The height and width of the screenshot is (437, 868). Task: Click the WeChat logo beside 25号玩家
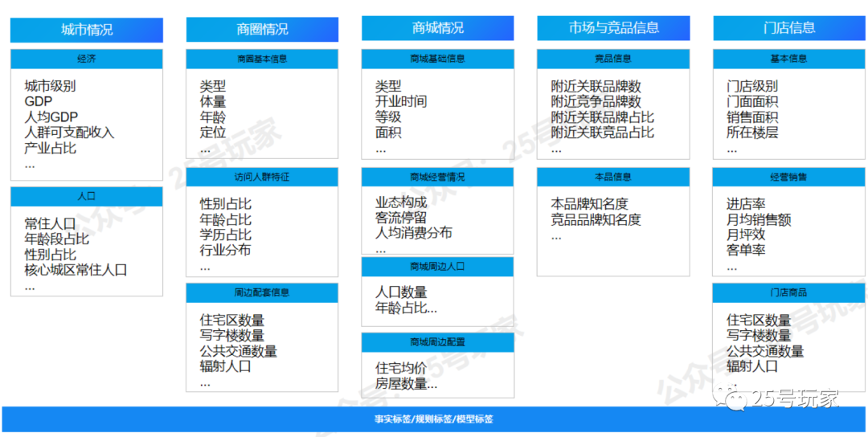(734, 397)
